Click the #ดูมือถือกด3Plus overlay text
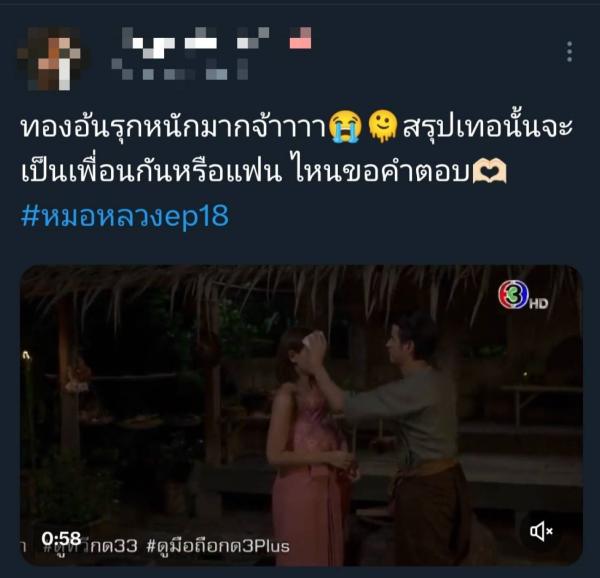 (218, 546)
